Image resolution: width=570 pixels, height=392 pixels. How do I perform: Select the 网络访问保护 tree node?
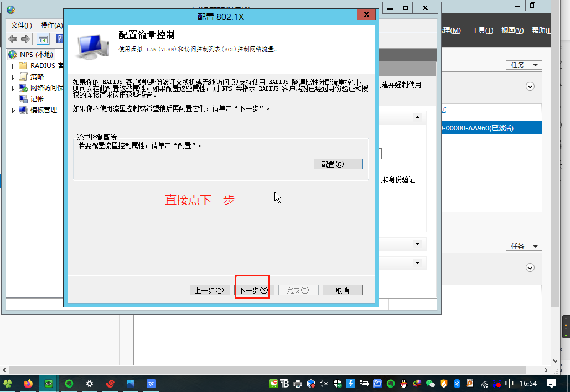coord(42,87)
